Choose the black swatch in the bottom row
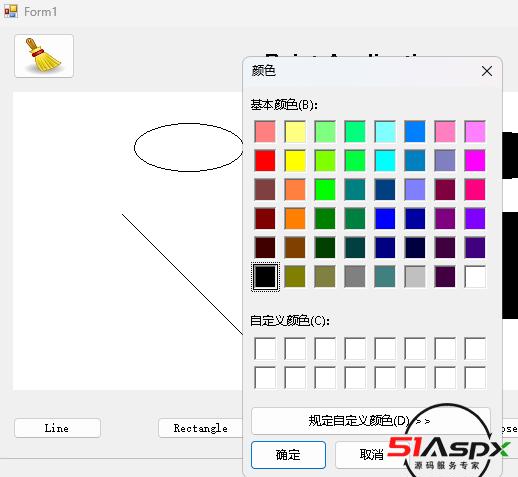 (265, 276)
